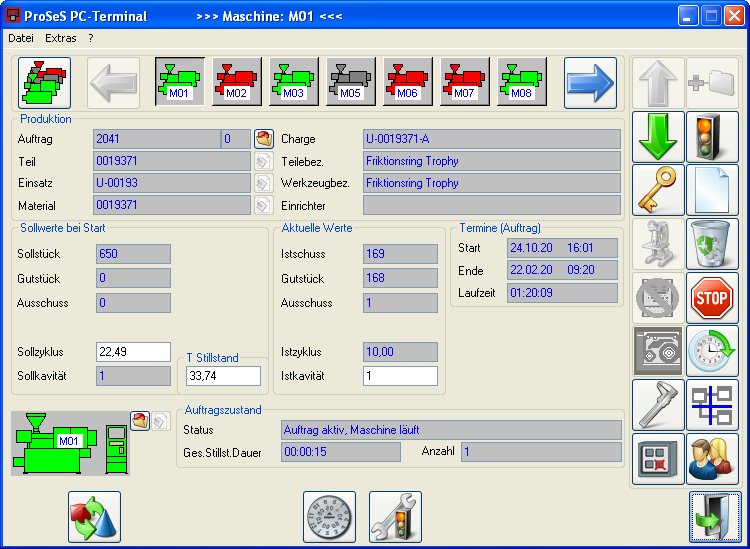Open the ? help menu
Viewport: 750px width, 549px height.
[x=91, y=38]
